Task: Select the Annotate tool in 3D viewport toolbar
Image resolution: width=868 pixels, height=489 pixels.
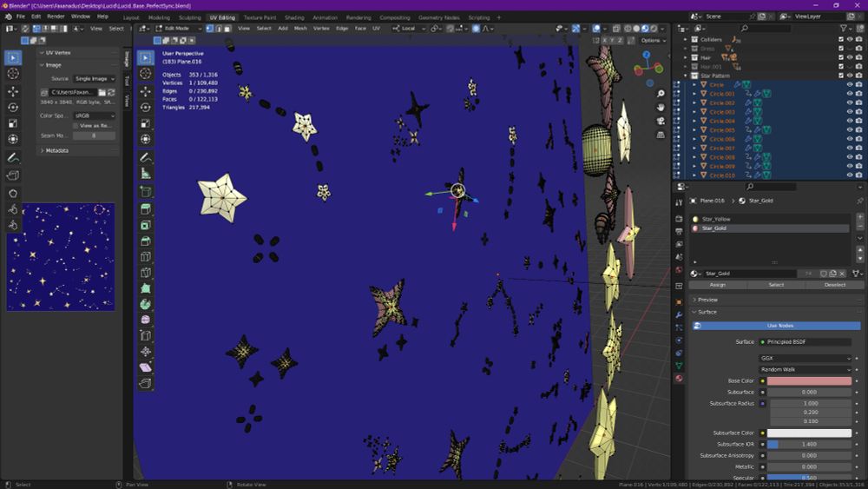Action: tap(146, 158)
